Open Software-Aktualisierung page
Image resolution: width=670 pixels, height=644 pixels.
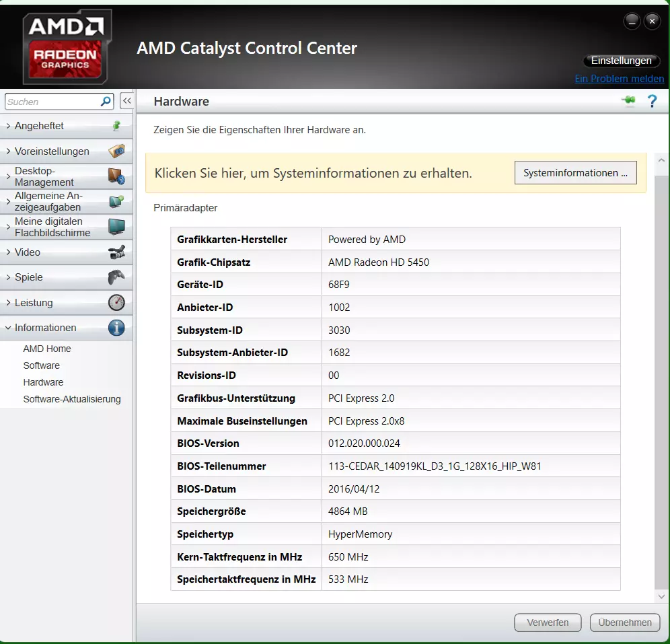72,399
